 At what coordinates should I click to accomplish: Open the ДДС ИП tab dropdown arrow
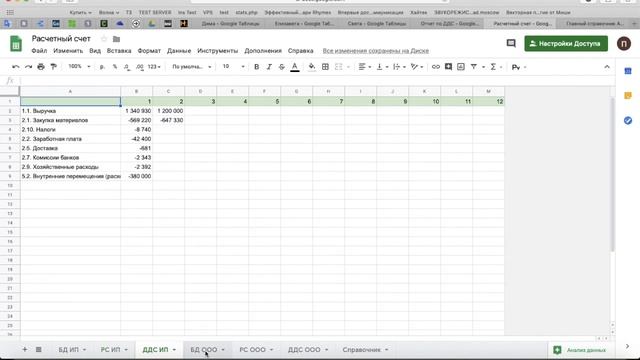[174, 350]
